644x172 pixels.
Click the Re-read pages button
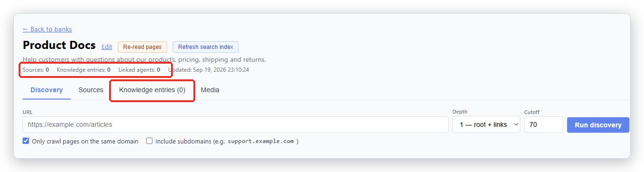142,47
